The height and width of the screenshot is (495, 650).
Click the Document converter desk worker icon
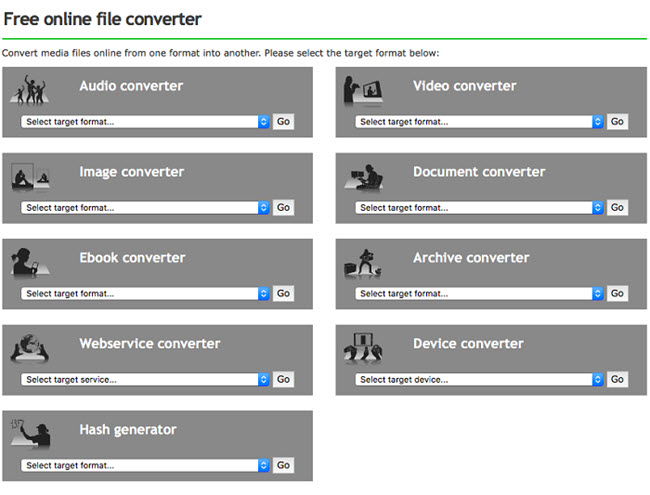pyautogui.click(x=364, y=177)
